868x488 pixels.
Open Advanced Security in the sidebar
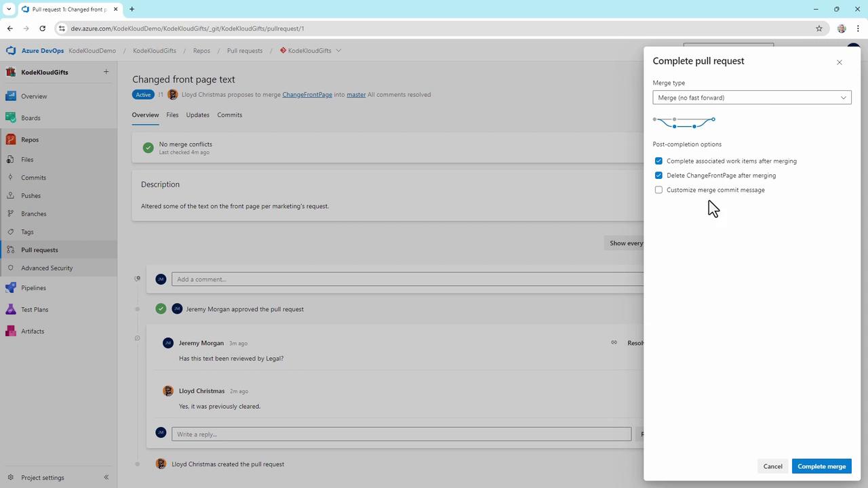coord(47,268)
